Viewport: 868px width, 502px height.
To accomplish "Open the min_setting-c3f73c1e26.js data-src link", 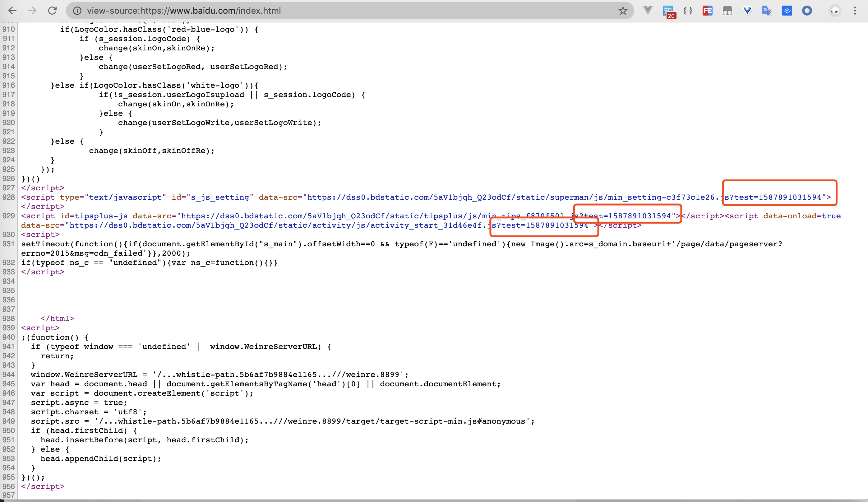I will (x=564, y=198).
